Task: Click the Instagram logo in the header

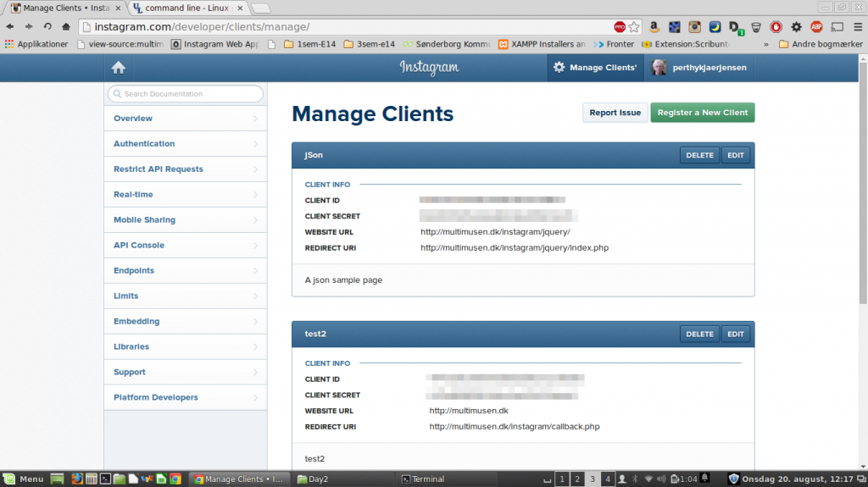Action: pyautogui.click(x=429, y=68)
